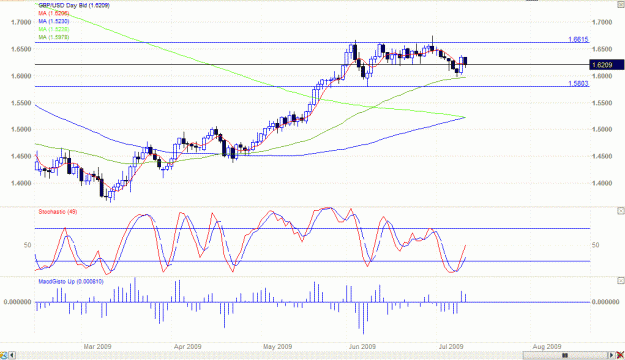Select the dark green MA (1.5978) legend

click(x=54, y=37)
